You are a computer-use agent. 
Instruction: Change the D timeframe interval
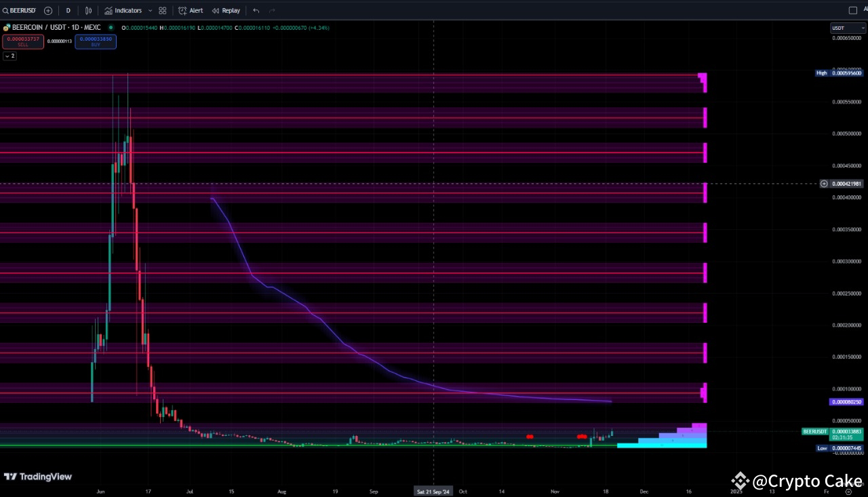pyautogui.click(x=68, y=10)
